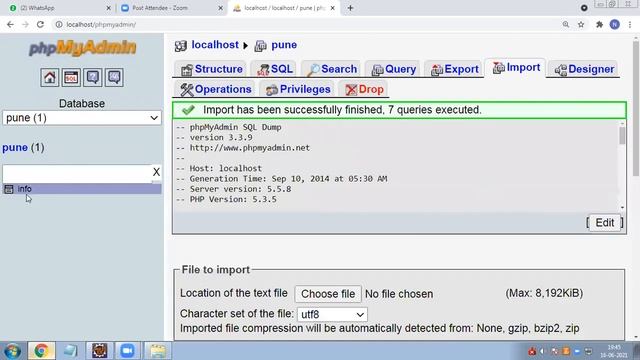
Task: Click the zoom magnifier icon in address bar
Action: [566, 24]
